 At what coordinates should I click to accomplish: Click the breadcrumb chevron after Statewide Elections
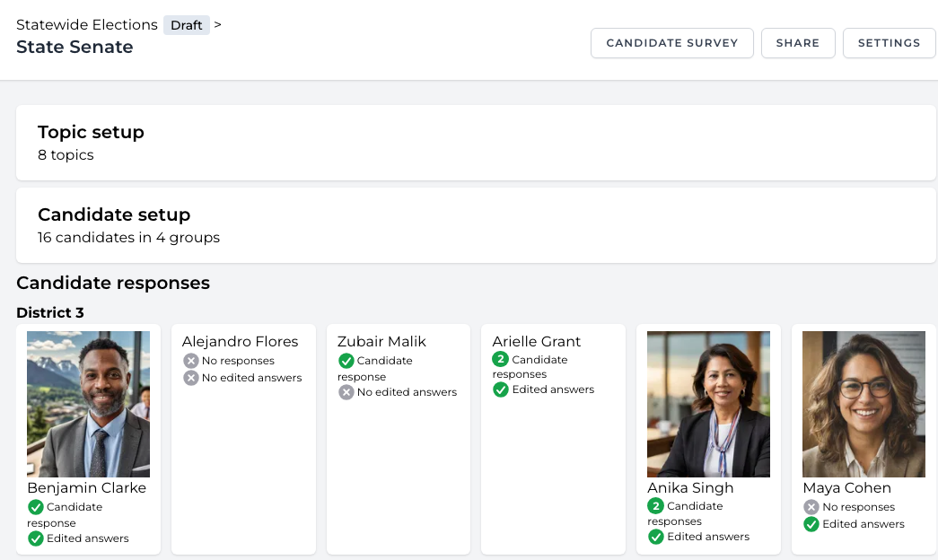(218, 25)
